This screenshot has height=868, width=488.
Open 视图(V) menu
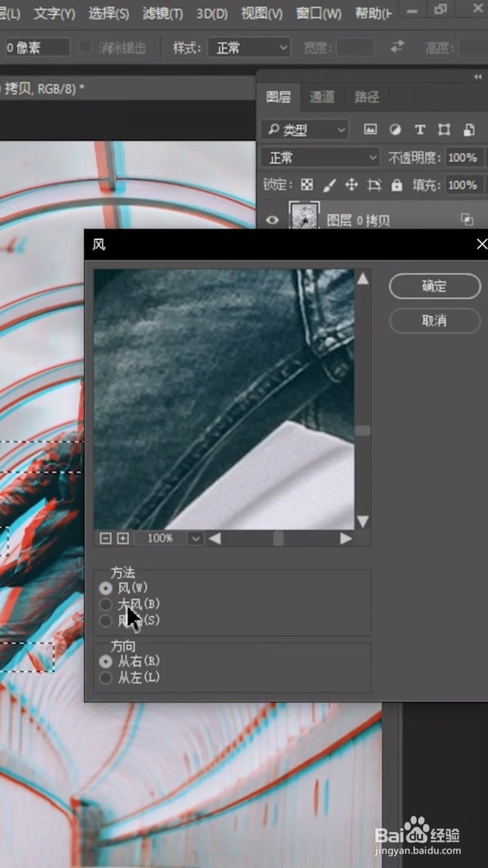pos(262,13)
